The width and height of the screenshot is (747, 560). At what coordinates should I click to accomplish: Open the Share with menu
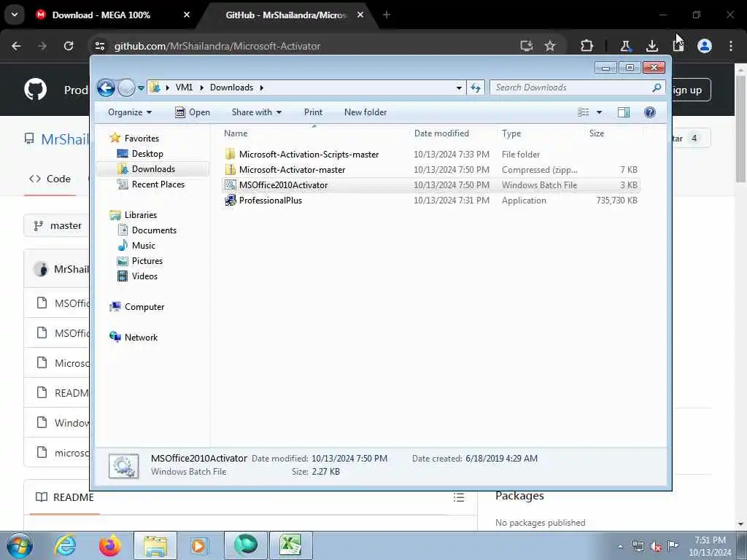[x=256, y=112]
